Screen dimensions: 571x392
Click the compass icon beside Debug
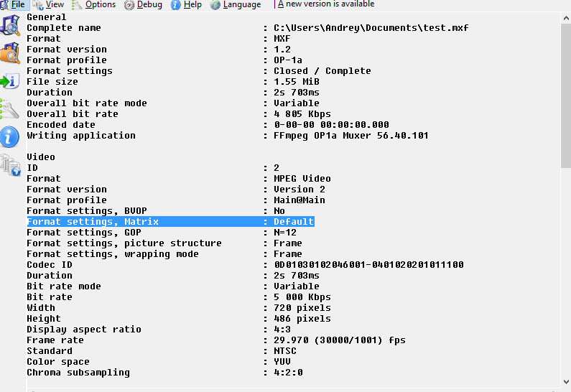click(129, 5)
